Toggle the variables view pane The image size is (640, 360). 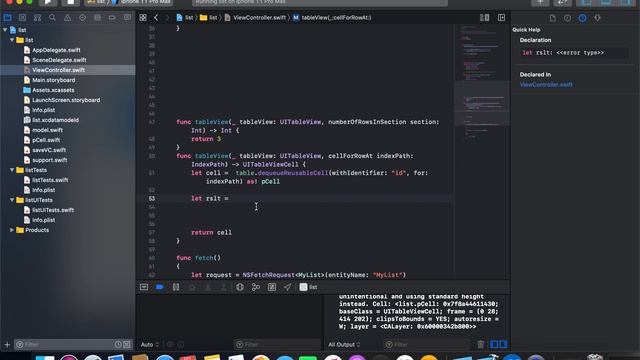pyautogui.click(x=494, y=344)
